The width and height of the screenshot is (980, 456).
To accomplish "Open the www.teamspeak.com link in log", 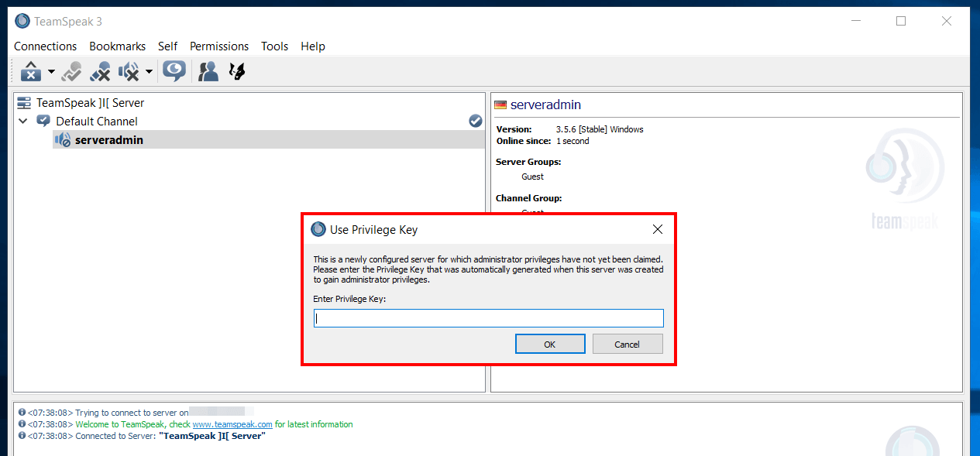I will click(232, 424).
